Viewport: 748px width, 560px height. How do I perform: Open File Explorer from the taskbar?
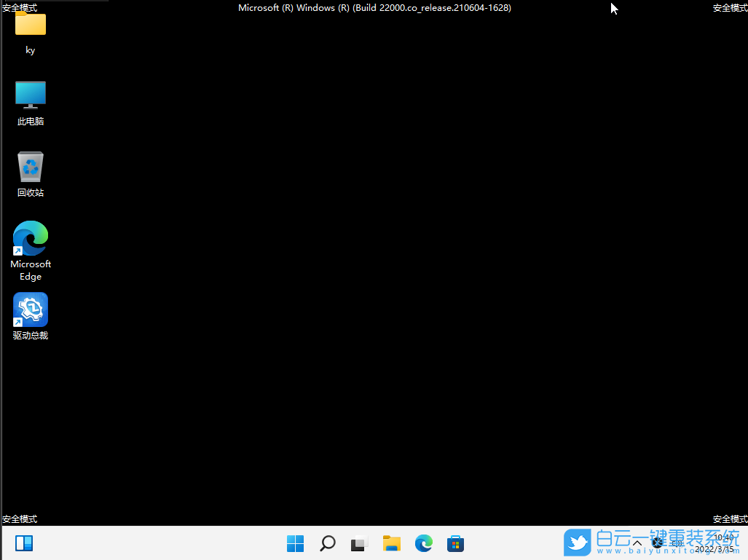pos(391,543)
